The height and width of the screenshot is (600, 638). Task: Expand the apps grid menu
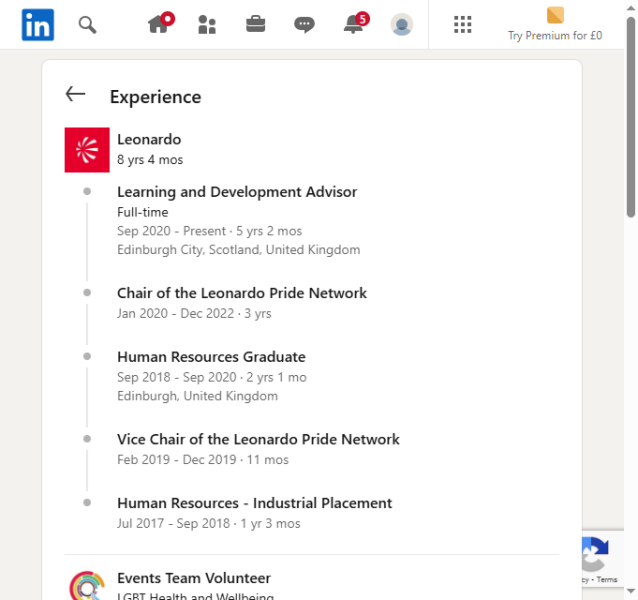click(x=462, y=25)
